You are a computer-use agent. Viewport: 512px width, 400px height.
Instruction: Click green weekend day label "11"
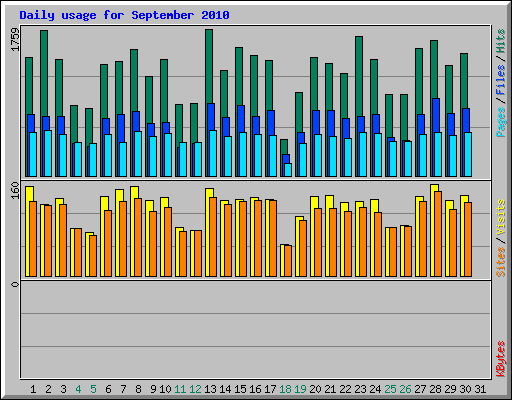point(180,389)
